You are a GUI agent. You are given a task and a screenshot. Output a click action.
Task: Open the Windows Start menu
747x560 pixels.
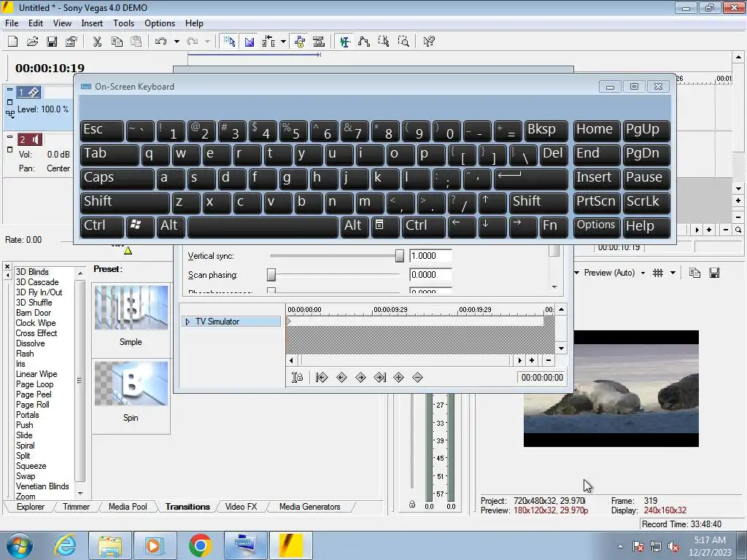(20, 545)
